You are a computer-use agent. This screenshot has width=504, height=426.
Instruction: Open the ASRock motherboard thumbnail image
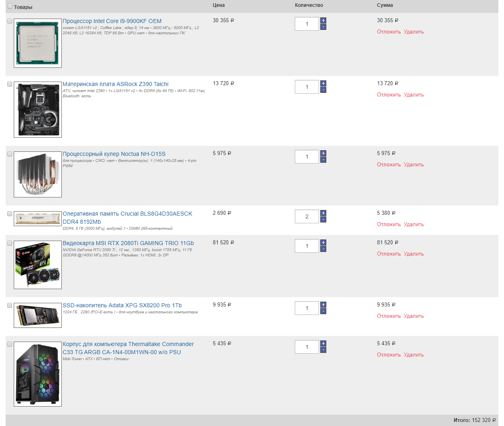click(x=38, y=109)
